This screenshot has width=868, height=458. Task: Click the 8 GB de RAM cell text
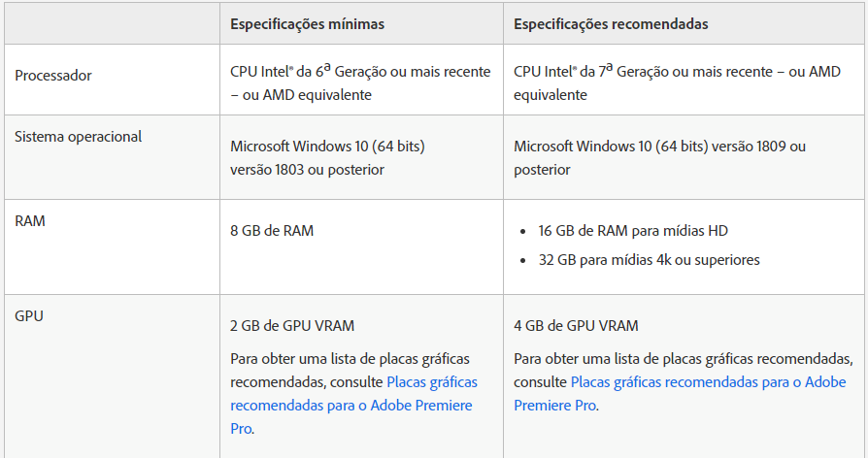[272, 231]
